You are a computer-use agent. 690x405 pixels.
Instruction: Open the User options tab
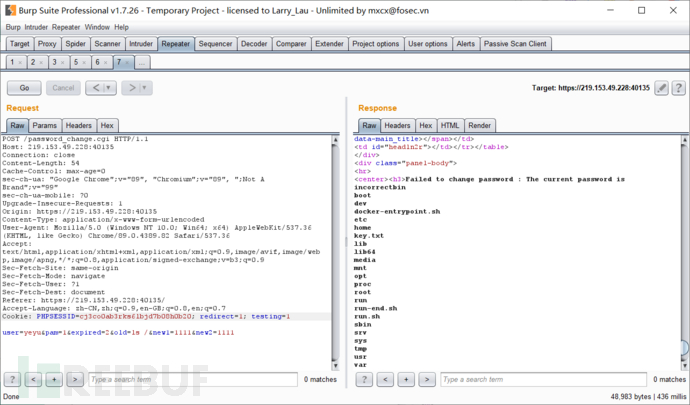tap(428, 44)
